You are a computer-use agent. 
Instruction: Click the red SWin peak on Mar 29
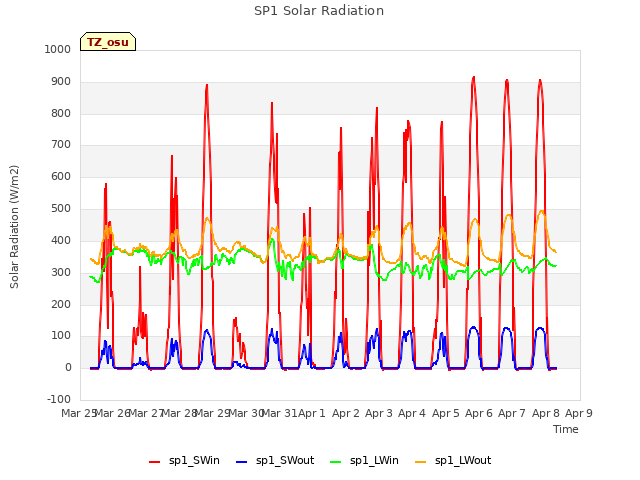207,85
